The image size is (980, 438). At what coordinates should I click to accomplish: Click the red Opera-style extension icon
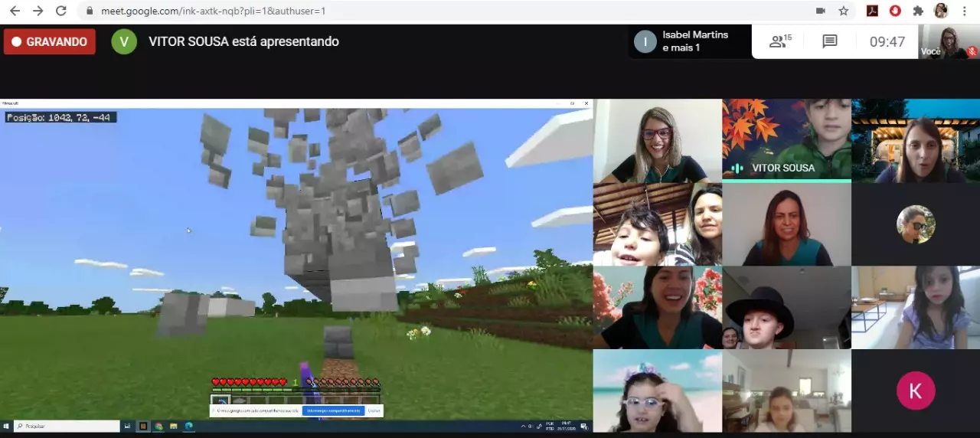tap(895, 11)
